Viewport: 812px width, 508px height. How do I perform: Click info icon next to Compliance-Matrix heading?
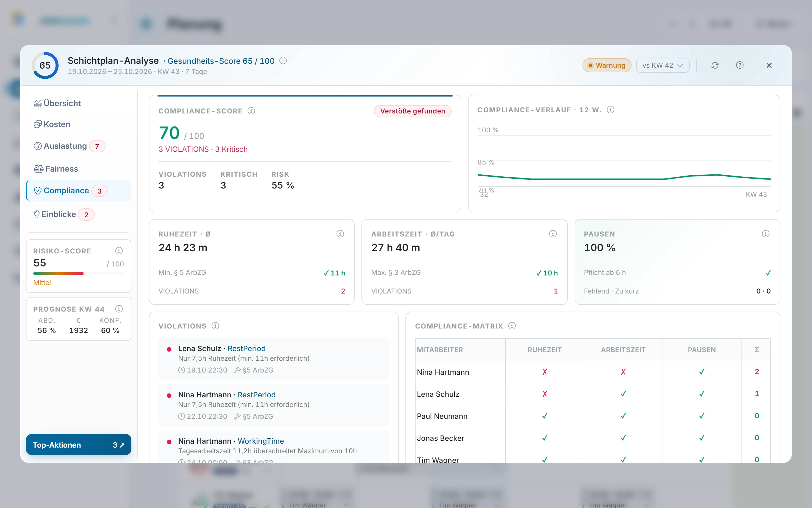(512, 326)
